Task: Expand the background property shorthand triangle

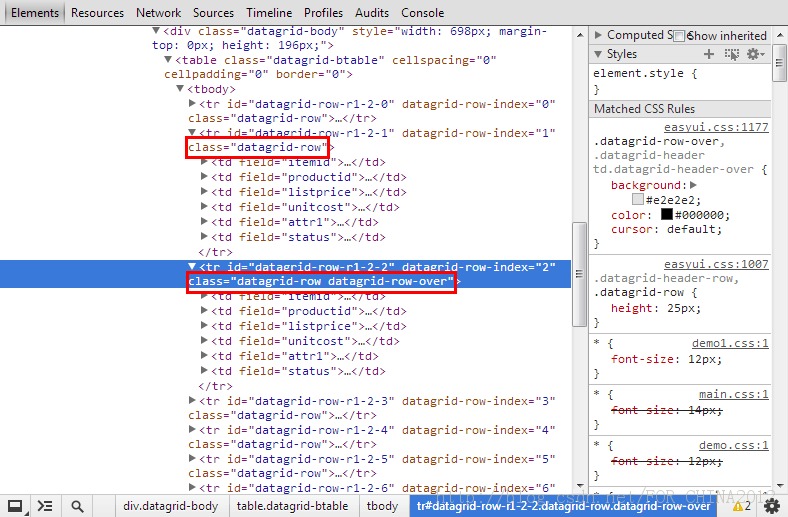Action: [x=694, y=185]
